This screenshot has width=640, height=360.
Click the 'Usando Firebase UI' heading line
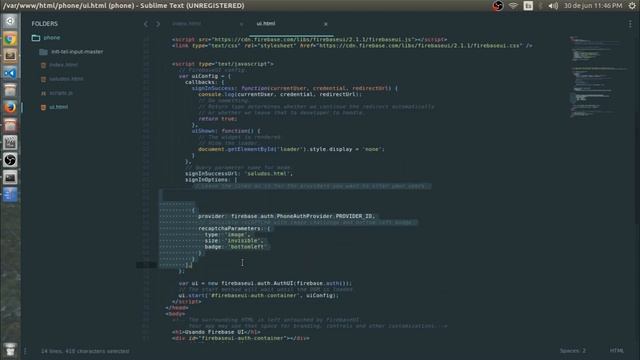click(216, 332)
